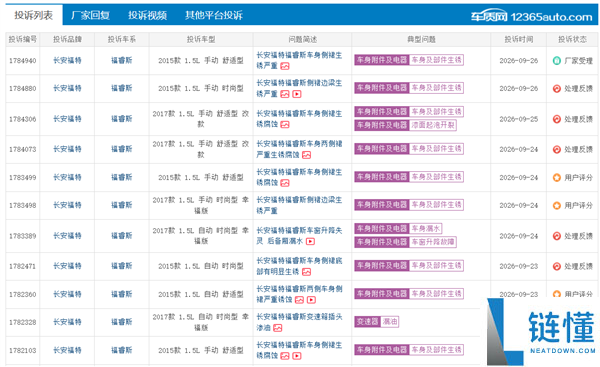Open 长安福特 brand link in row 1782103

pos(67,350)
